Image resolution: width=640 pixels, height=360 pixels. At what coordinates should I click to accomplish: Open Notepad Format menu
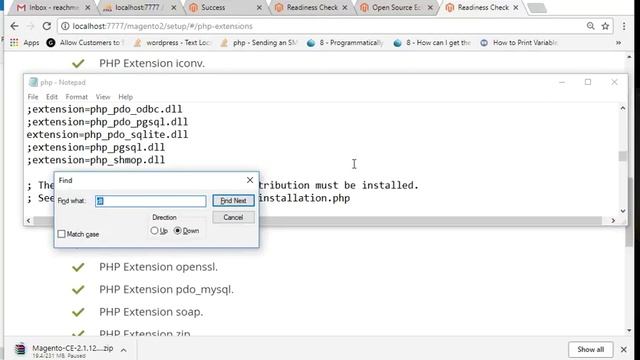[76, 97]
